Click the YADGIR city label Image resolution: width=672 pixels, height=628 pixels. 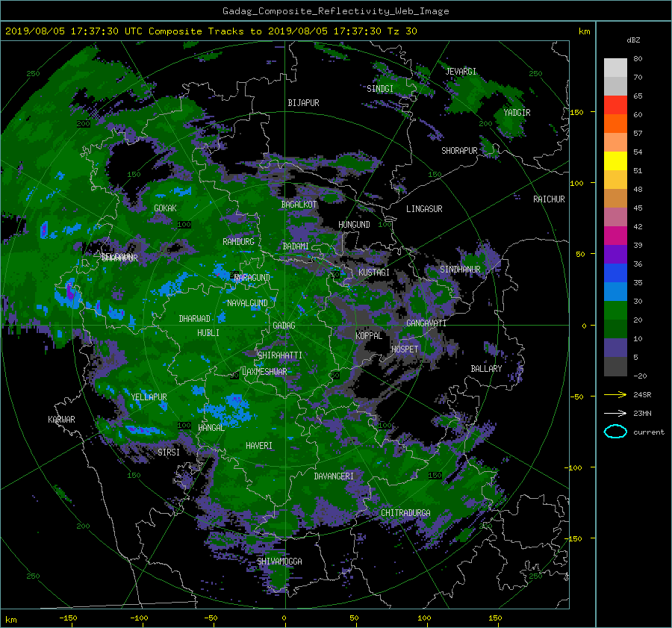coord(517,112)
